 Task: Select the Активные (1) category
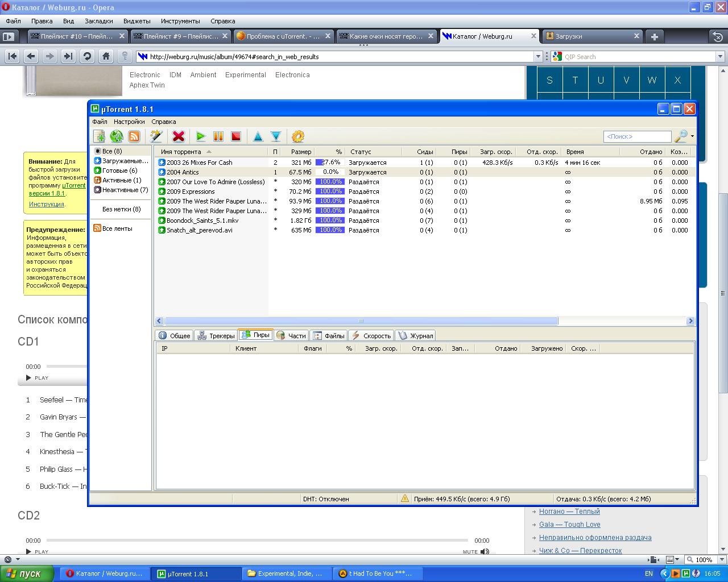(118, 180)
